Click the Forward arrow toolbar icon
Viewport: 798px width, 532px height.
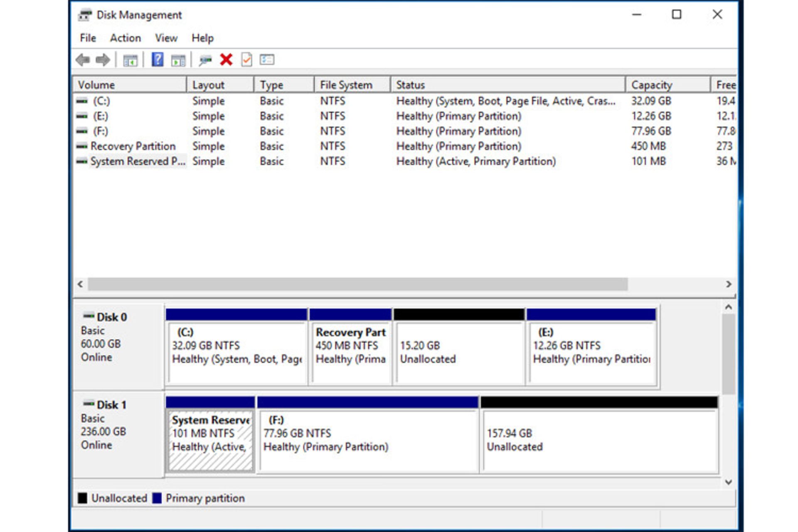click(x=102, y=60)
